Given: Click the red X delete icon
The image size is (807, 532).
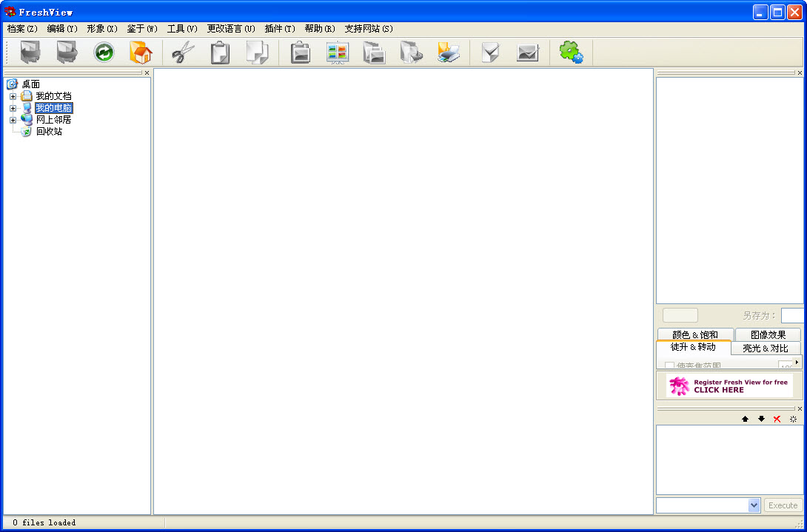Looking at the screenshot, I should tap(777, 419).
